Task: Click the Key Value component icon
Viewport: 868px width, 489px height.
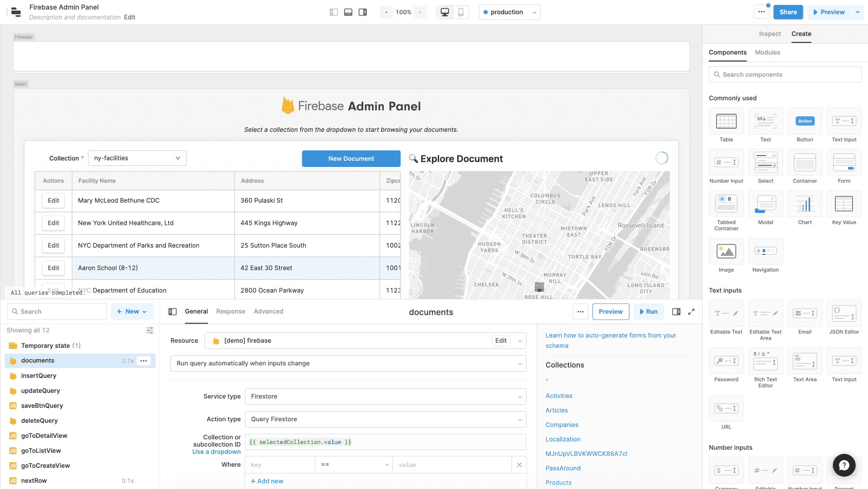Action: point(844,204)
